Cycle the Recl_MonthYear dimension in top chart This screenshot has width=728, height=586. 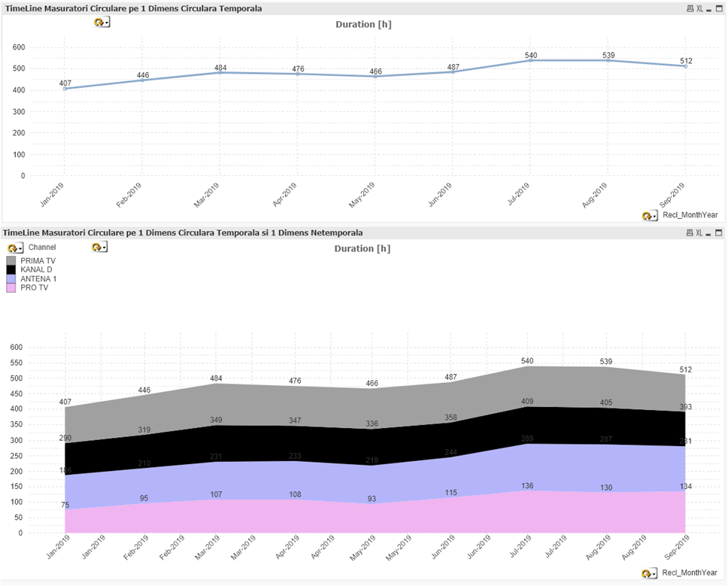point(650,215)
